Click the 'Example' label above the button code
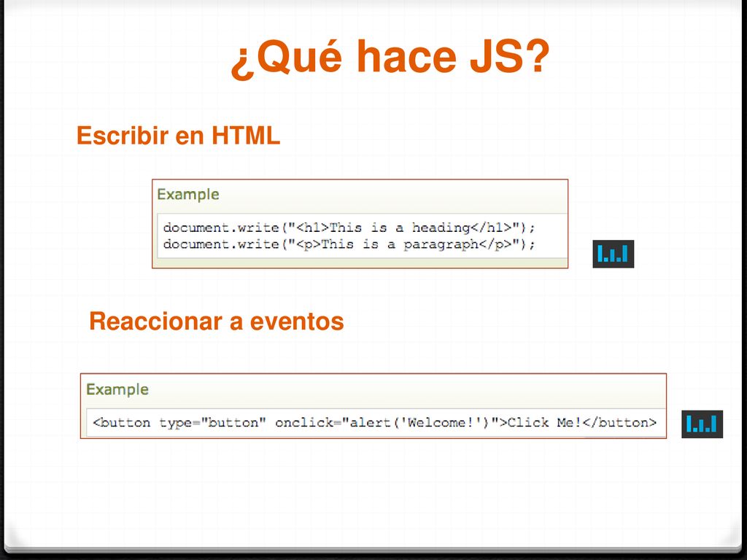 pos(117,389)
